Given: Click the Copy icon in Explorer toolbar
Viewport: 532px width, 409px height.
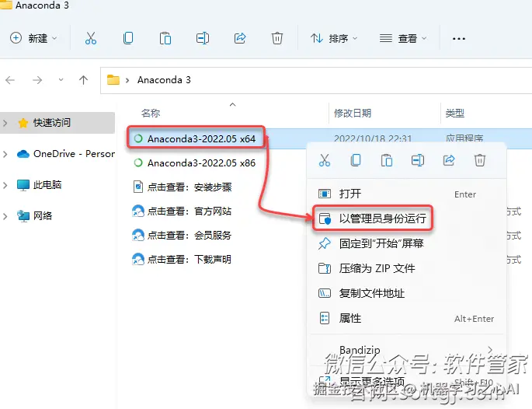Looking at the screenshot, I should tap(128, 38).
